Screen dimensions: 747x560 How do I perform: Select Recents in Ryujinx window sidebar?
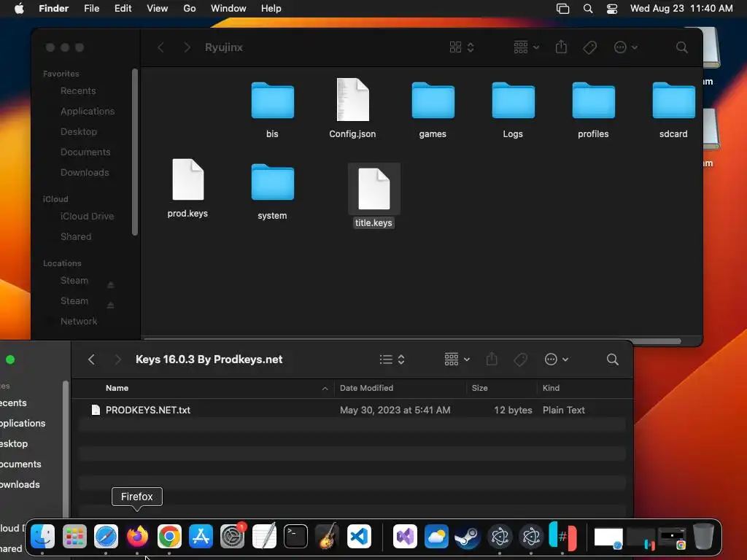click(x=78, y=91)
